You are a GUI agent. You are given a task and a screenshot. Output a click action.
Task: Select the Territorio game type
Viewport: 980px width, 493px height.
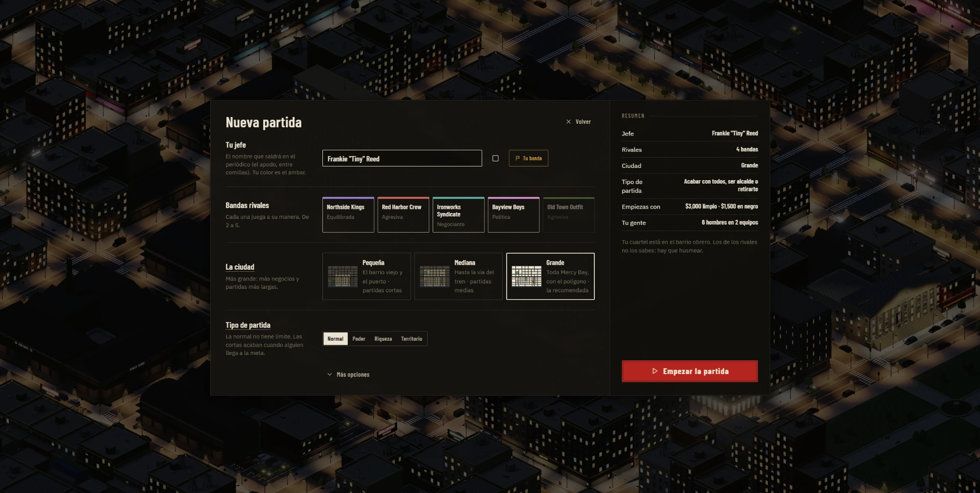(x=412, y=339)
